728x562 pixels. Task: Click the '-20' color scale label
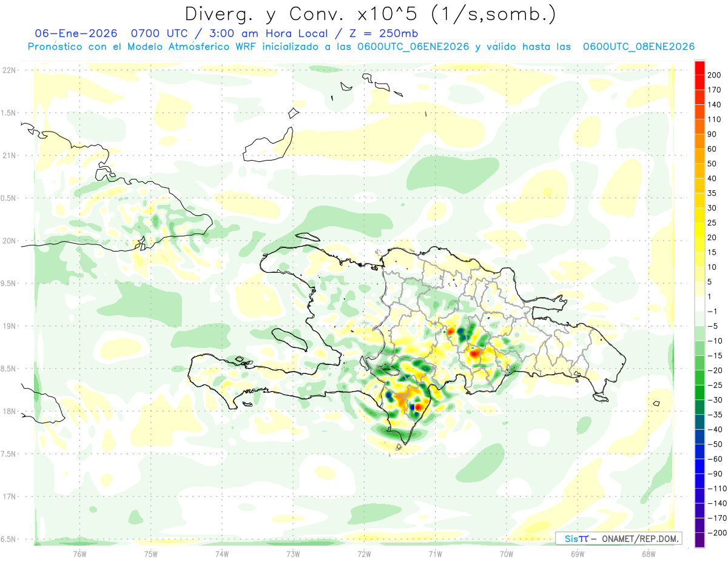(x=716, y=370)
